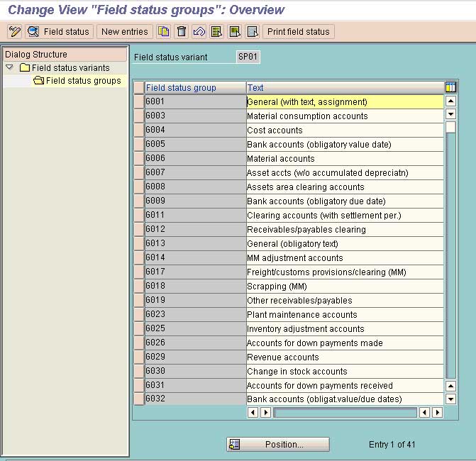Click the top scroll up arrow
Image resolution: width=476 pixels, height=461 pixels.
(450, 101)
